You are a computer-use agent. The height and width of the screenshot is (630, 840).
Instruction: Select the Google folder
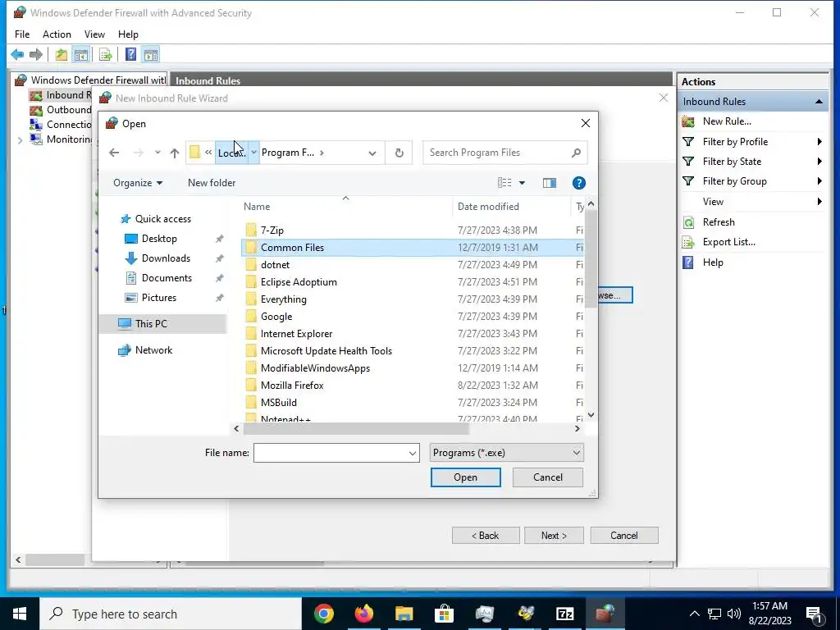coord(276,316)
